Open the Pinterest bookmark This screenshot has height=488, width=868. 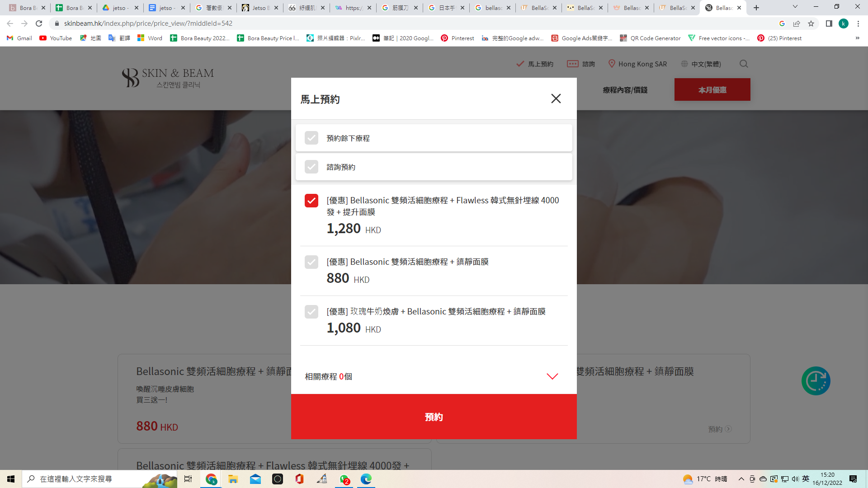coord(458,38)
